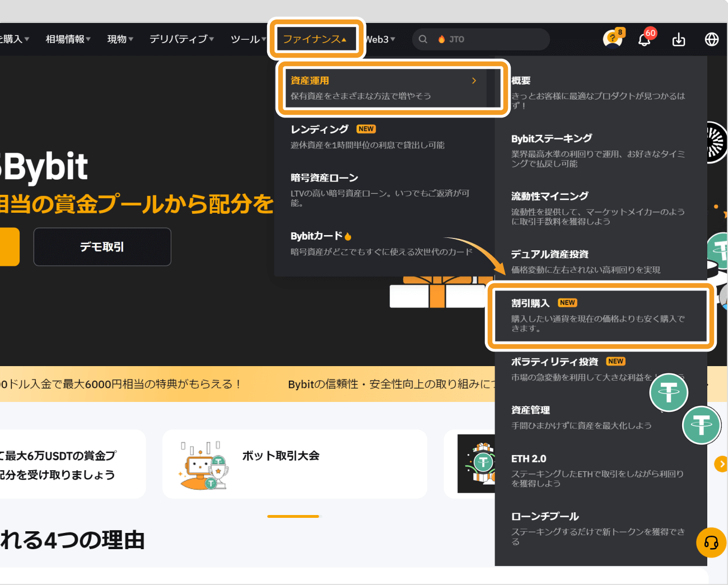Expand the デリバティブ dropdown
The image size is (728, 585).
tap(181, 39)
